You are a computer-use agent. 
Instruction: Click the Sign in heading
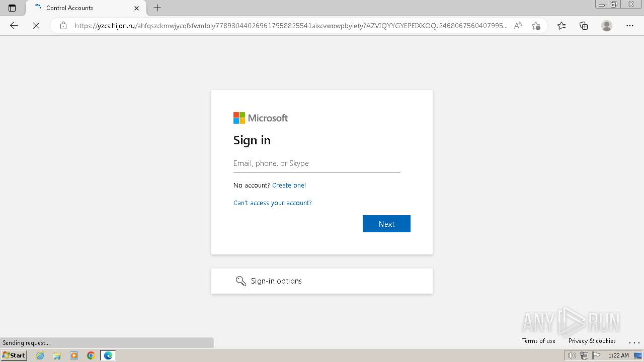pos(252,140)
